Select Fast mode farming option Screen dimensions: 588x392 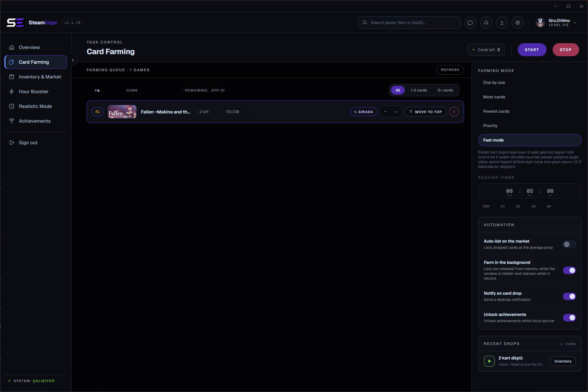pos(530,140)
